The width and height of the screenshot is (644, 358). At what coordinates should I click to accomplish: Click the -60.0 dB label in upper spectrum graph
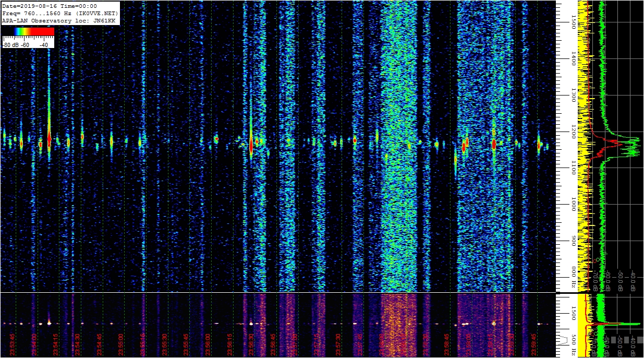(x=608, y=280)
